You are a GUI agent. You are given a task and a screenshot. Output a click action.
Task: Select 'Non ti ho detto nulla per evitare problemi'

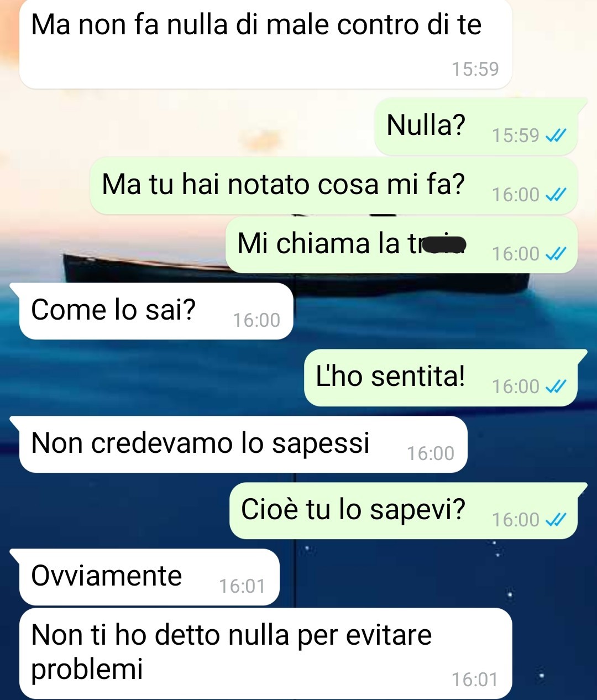tap(265, 654)
